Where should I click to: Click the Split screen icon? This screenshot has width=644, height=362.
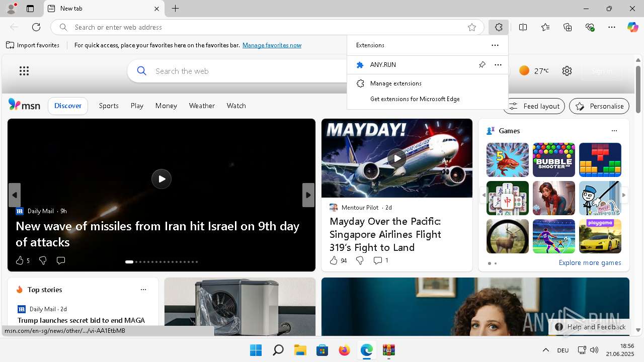(x=523, y=27)
